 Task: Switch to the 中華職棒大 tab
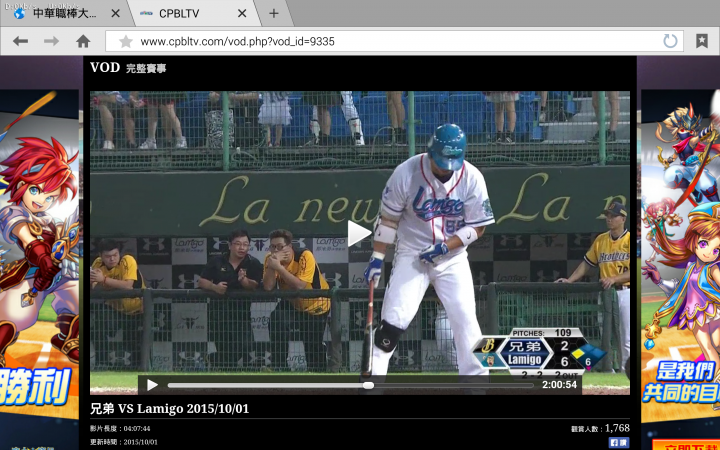point(64,13)
